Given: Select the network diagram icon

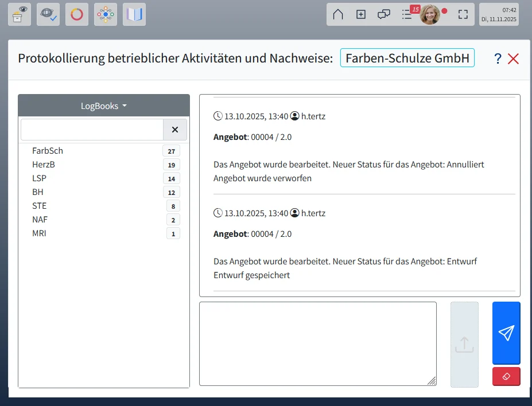Looking at the screenshot, I should 105,14.
